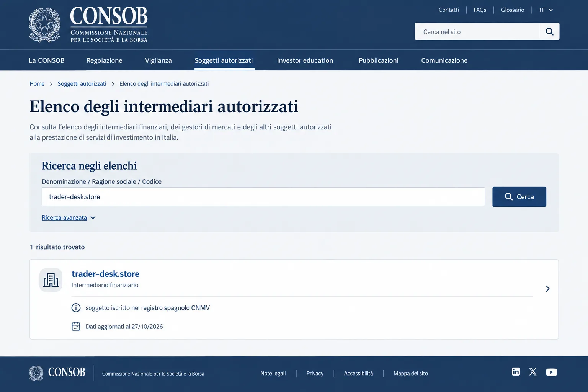Open the Glossario link
Image resolution: width=588 pixels, height=392 pixels.
click(513, 10)
